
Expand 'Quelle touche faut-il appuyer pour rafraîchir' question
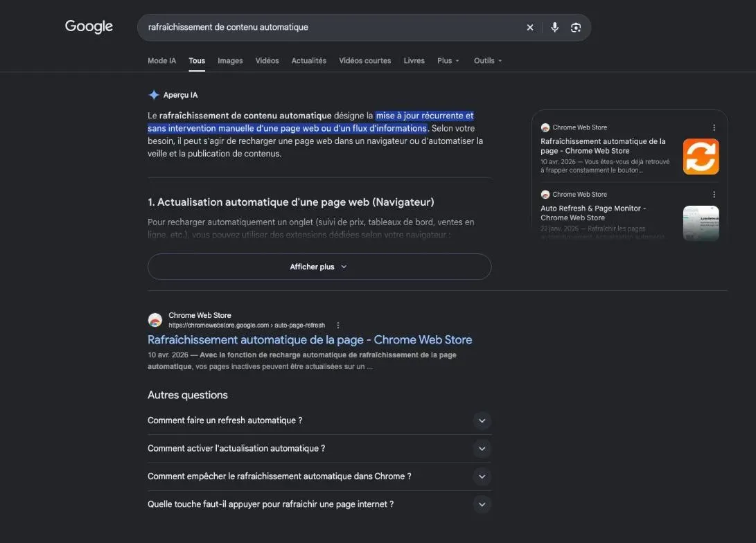coord(319,504)
